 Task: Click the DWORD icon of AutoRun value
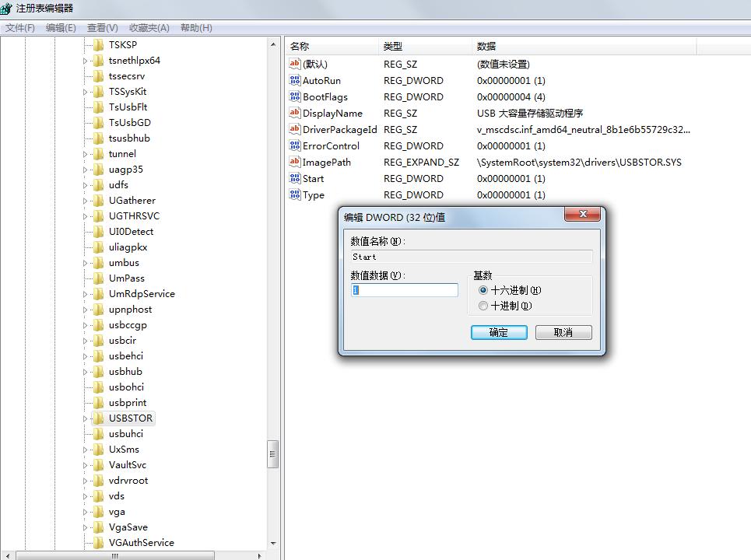294,80
